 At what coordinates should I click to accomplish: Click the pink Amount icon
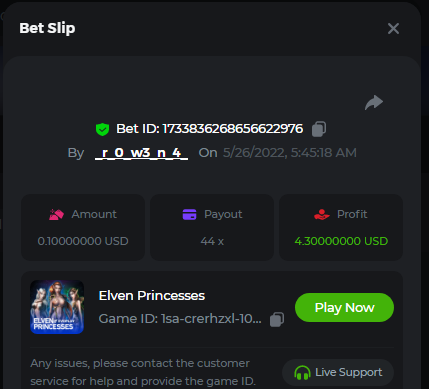pos(56,214)
